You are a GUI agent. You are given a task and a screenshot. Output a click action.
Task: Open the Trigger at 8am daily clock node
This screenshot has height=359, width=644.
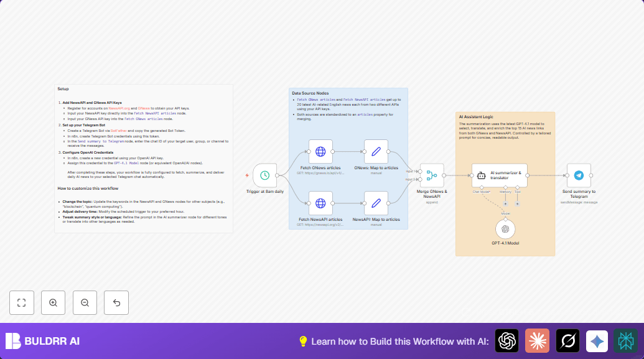tap(265, 175)
